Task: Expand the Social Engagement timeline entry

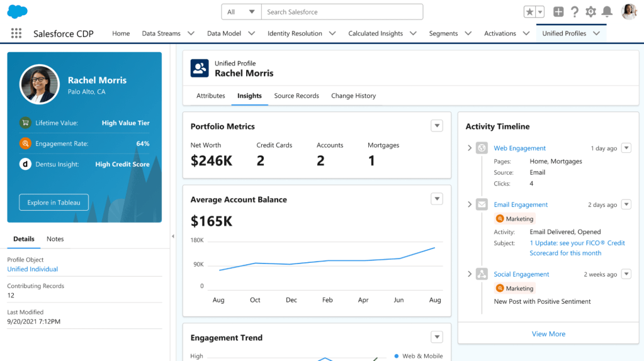Action: tap(470, 274)
